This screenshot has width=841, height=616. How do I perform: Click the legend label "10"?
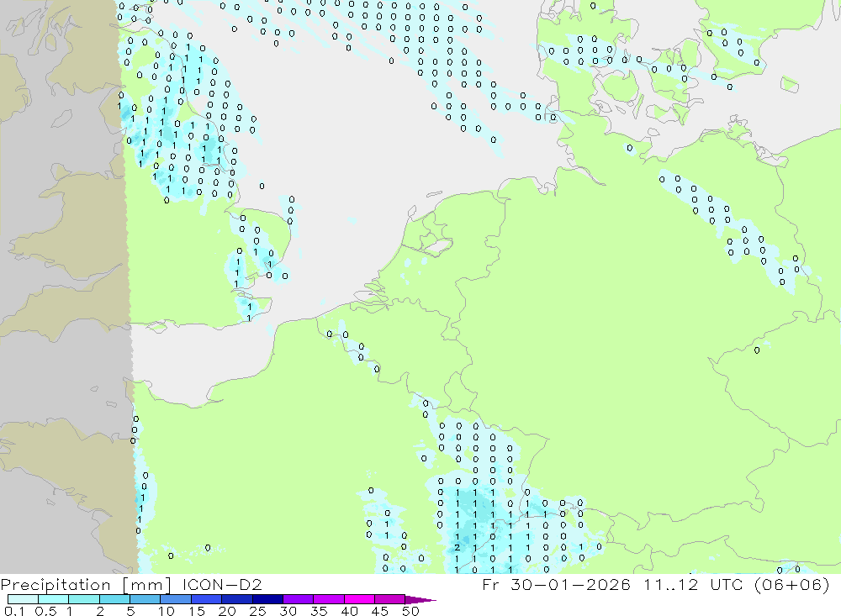(167, 611)
